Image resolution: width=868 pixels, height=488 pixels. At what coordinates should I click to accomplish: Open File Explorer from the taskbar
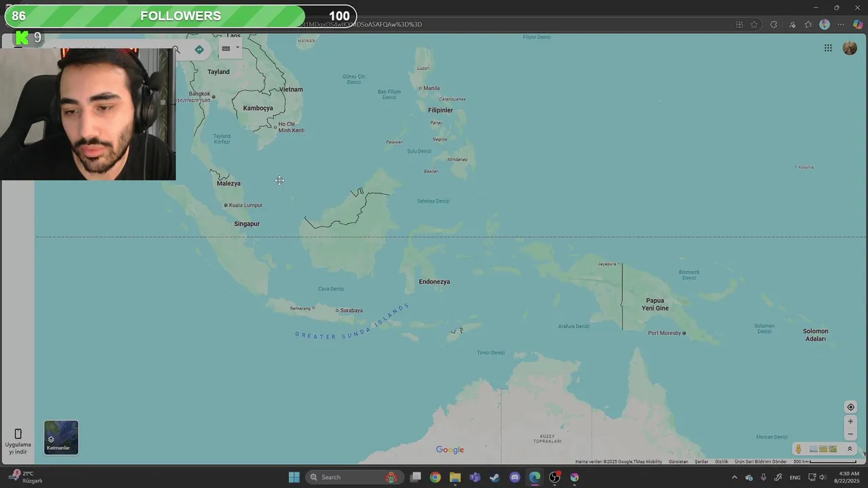click(455, 477)
